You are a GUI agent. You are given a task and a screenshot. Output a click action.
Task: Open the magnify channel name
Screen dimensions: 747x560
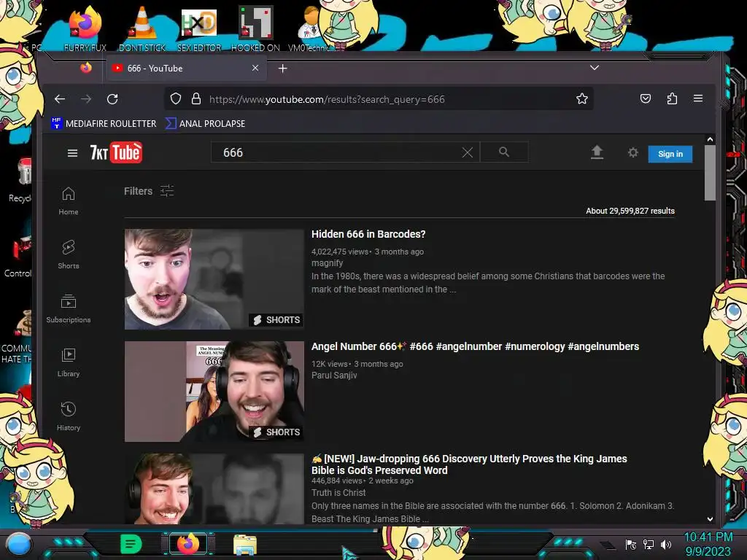(327, 262)
